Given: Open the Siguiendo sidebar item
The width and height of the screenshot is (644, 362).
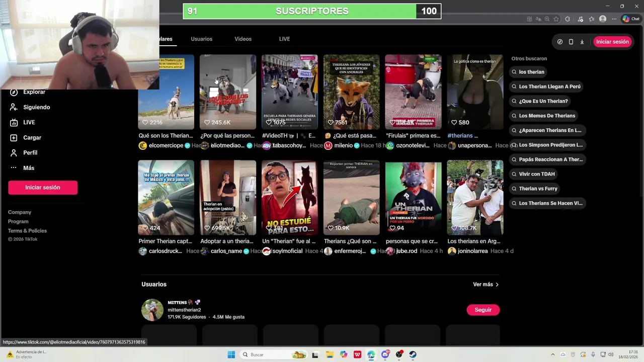Looking at the screenshot, I should (30, 107).
